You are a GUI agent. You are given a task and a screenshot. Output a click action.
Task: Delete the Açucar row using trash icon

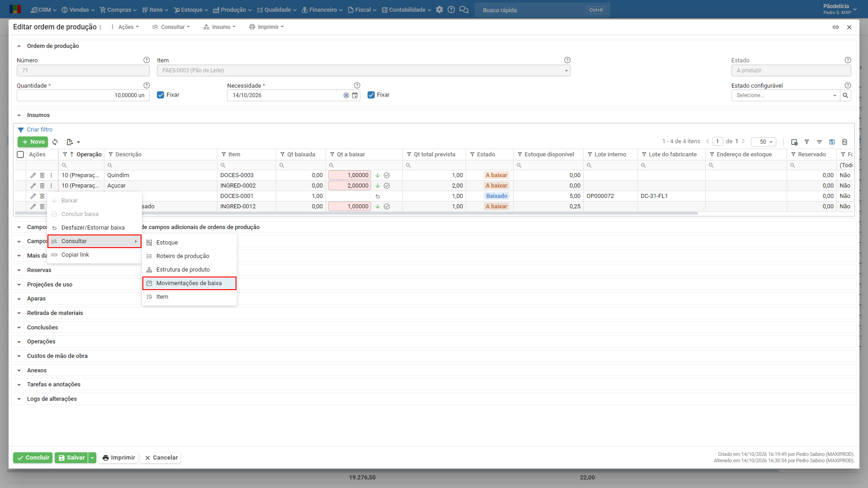(x=42, y=186)
